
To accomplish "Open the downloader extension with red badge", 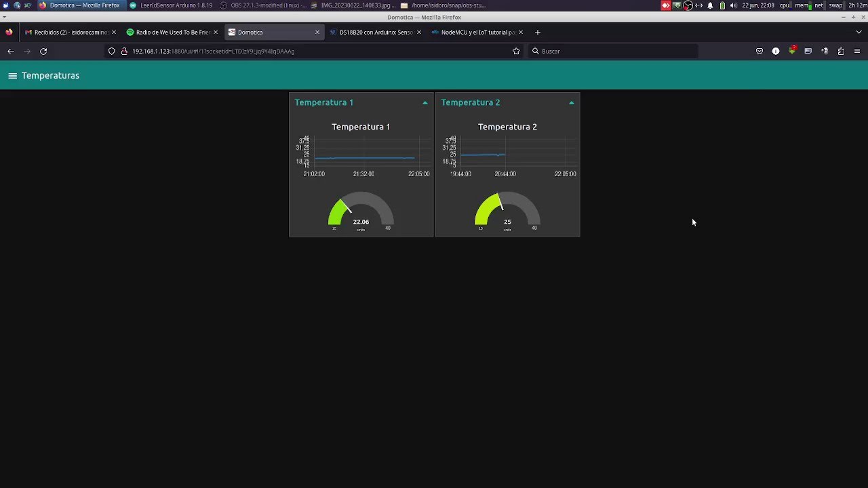I will click(792, 51).
